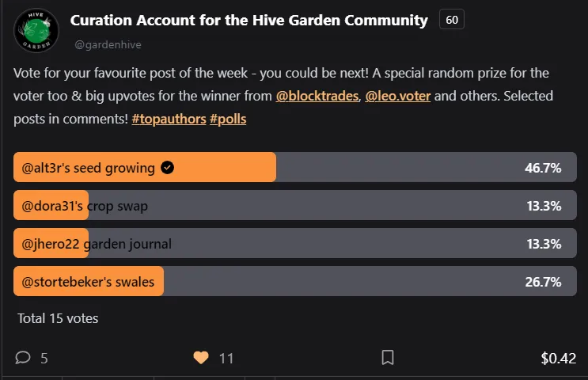
Task: Open the Curation Account display name
Action: pos(249,21)
